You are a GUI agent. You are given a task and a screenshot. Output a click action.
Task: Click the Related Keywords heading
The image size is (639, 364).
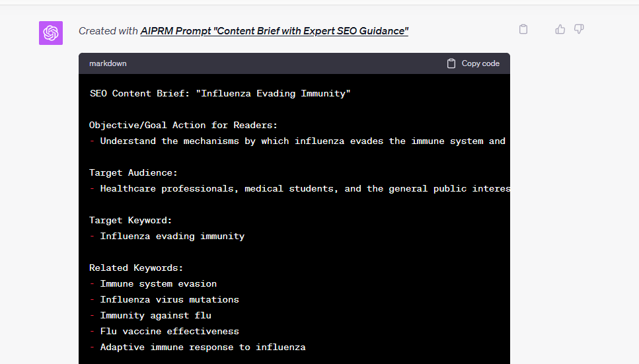(x=136, y=268)
